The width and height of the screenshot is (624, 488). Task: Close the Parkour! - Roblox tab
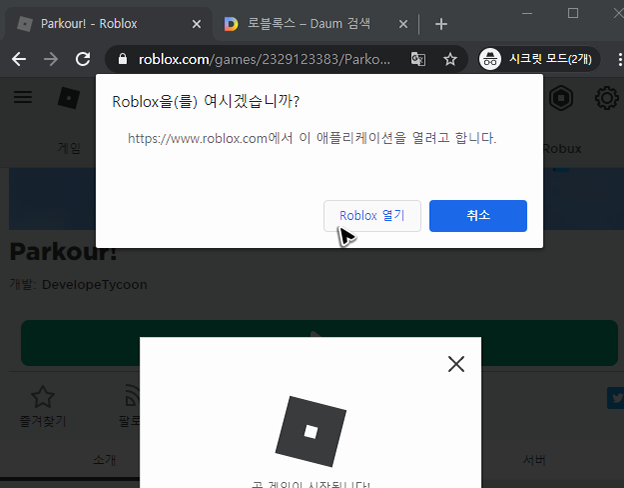click(x=197, y=24)
